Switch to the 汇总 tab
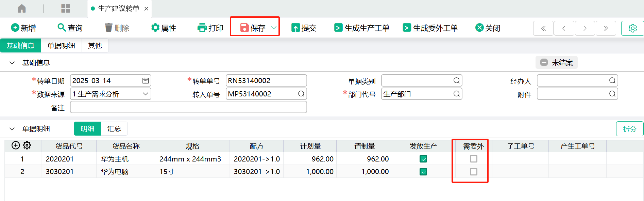Image resolution: width=644 pixels, height=201 pixels. pos(114,129)
